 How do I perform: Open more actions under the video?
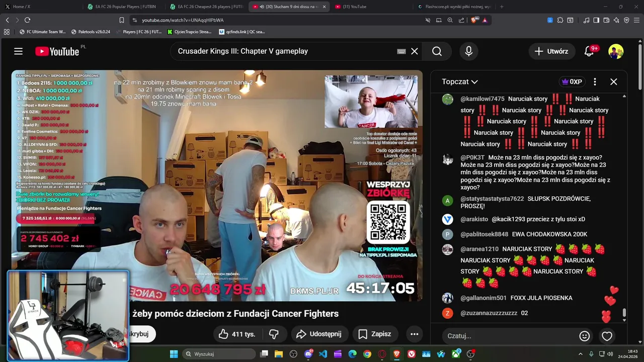pos(414,334)
